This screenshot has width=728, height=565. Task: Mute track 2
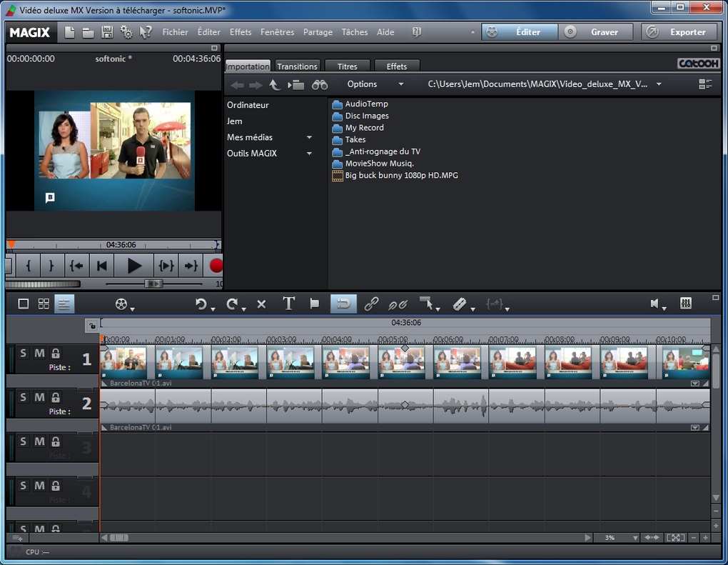39,397
